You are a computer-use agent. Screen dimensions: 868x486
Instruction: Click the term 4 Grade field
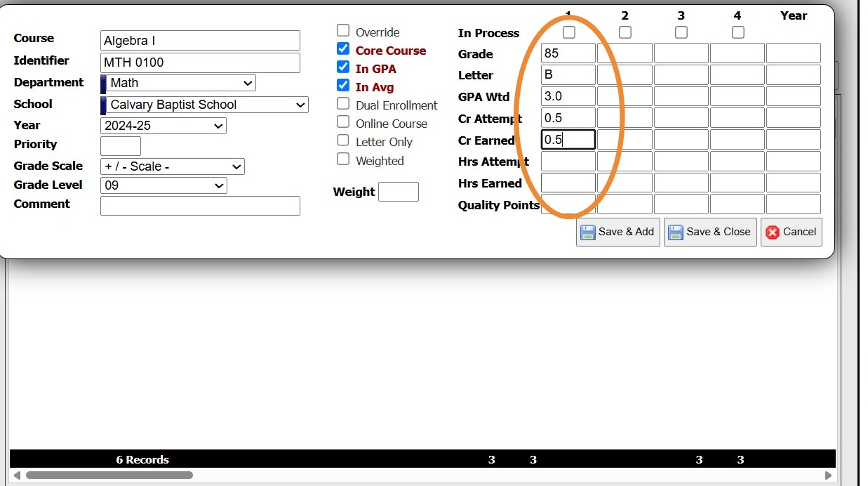737,53
